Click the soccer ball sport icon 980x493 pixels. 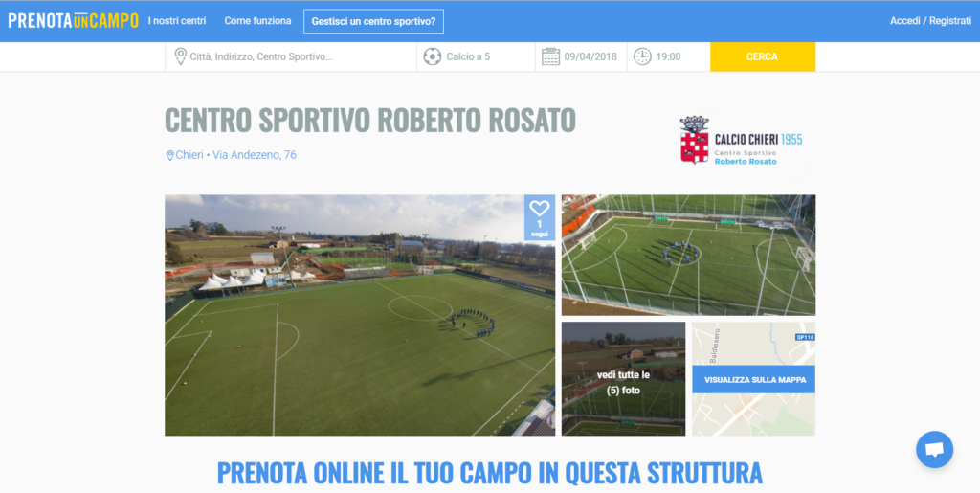[433, 56]
